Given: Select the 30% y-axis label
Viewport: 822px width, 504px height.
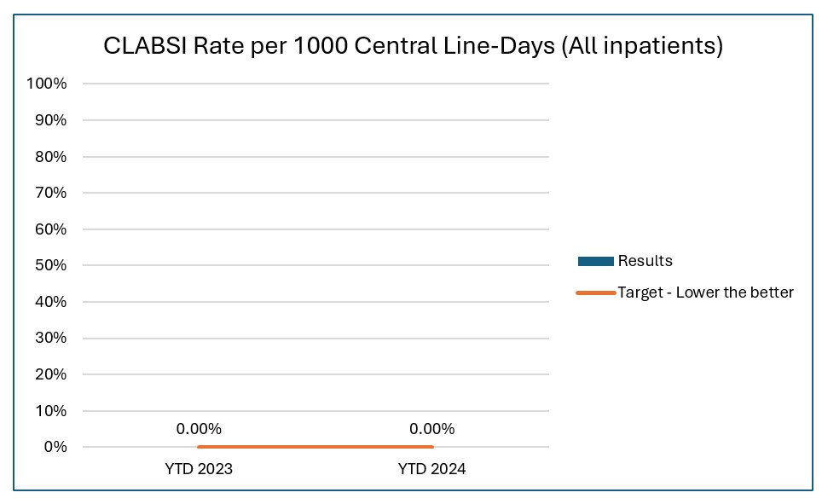Looking at the screenshot, I should pyautogui.click(x=50, y=338).
